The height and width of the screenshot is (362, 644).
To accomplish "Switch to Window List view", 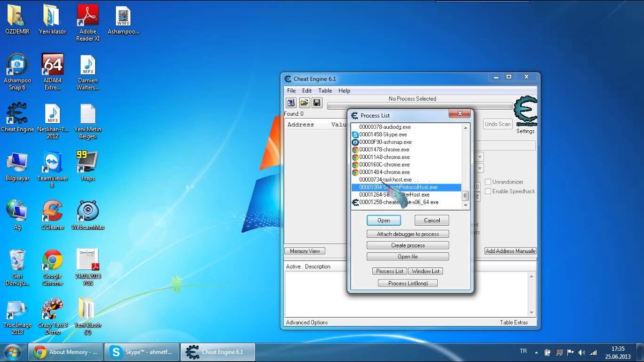I will click(426, 271).
